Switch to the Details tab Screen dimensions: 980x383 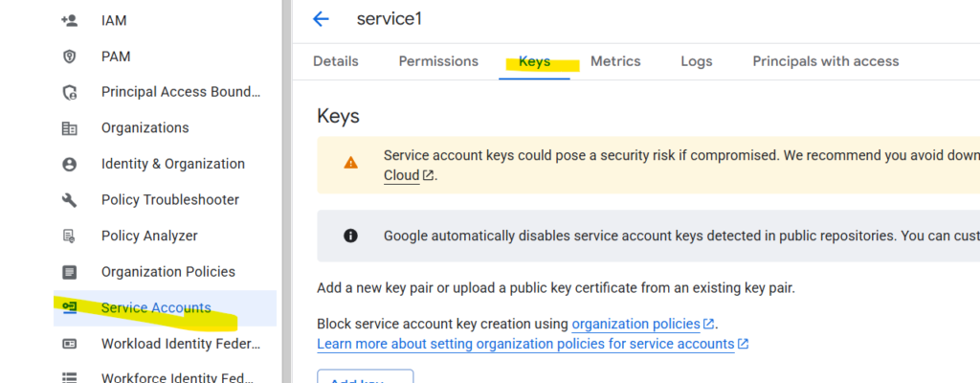pyautogui.click(x=336, y=61)
